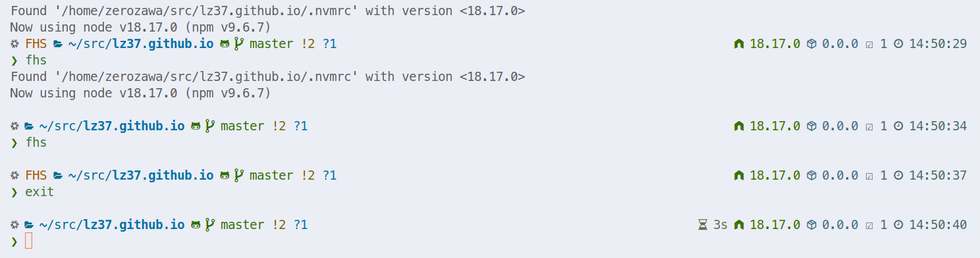This screenshot has width=980, height=258.
Task: Click the folder icon on the 14:50:34 prompt line
Action: click(x=29, y=126)
